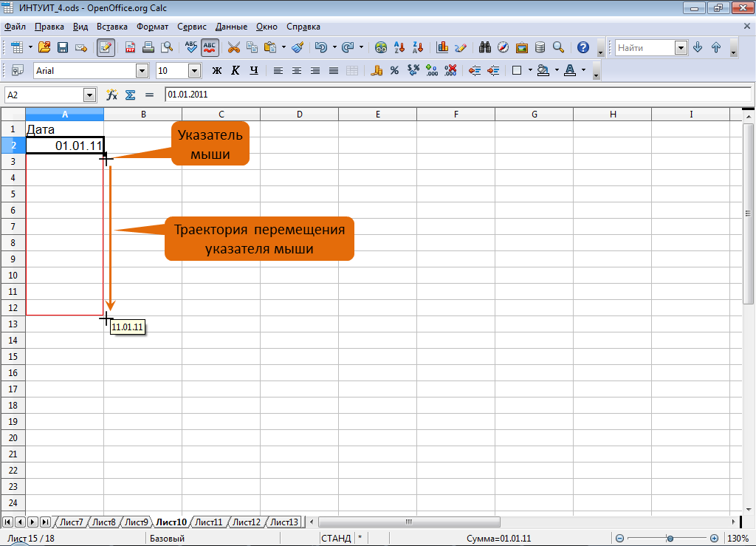Open Data Sources icon
The image size is (756, 546).
[x=540, y=47]
